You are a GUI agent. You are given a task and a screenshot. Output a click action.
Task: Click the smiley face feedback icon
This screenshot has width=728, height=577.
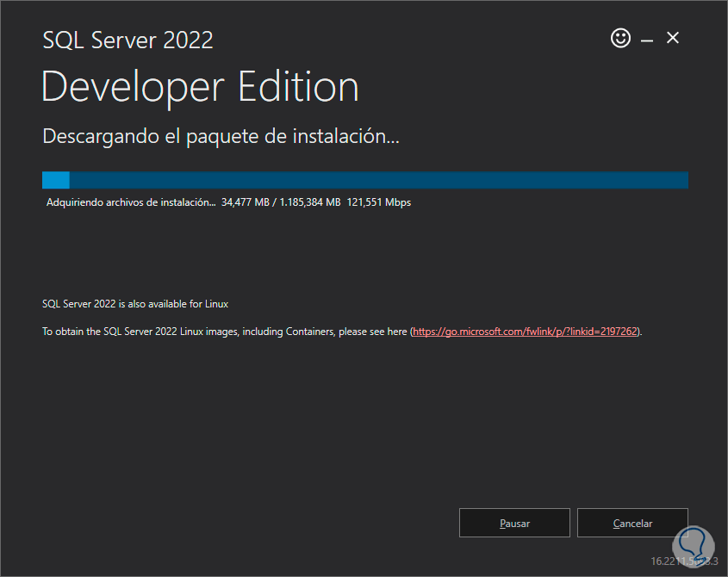point(620,38)
